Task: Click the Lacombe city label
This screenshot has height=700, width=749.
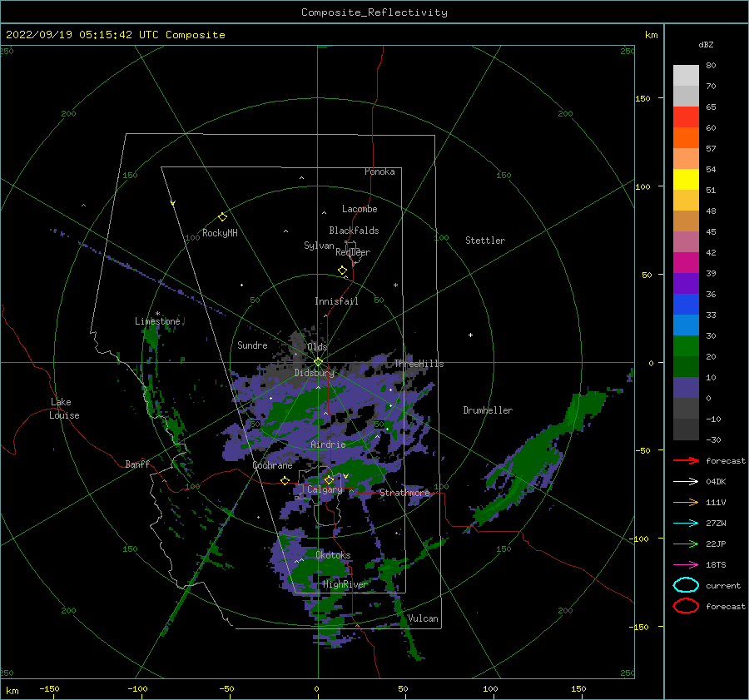Action: [360, 209]
